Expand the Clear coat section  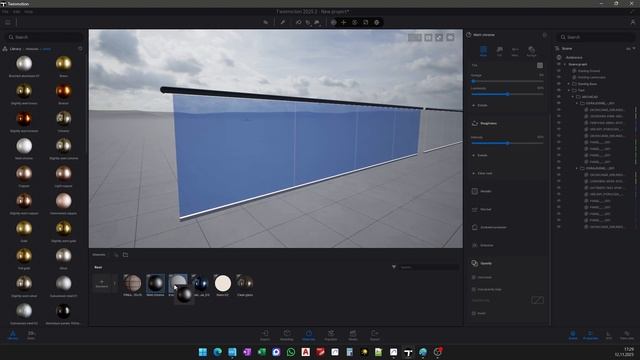482,173
